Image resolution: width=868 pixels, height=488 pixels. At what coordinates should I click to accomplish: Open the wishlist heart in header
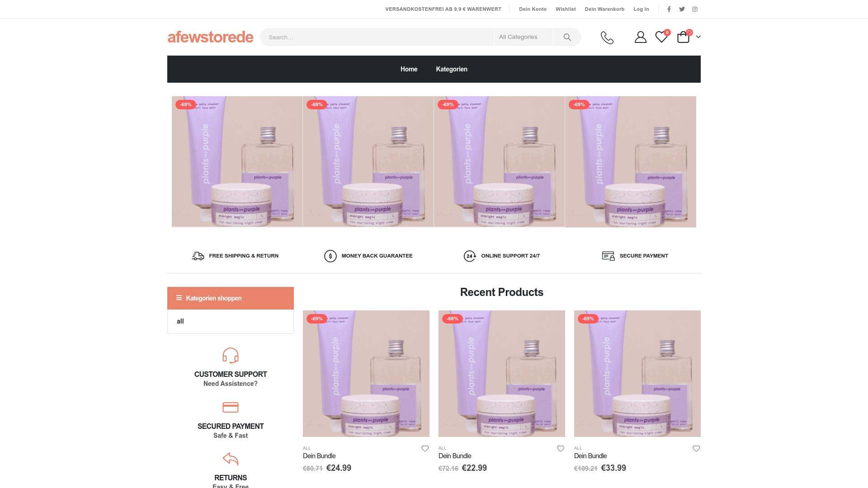tap(661, 37)
